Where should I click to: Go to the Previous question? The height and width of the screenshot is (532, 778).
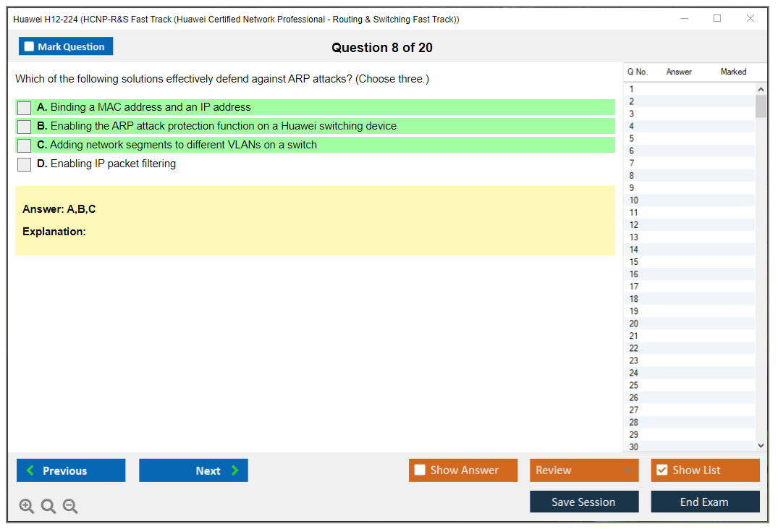(x=71, y=470)
